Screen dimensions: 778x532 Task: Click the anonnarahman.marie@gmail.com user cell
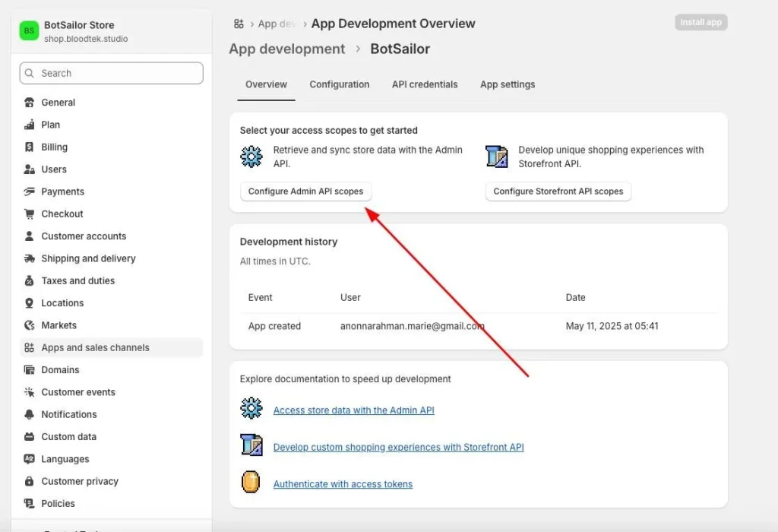pyautogui.click(x=413, y=326)
